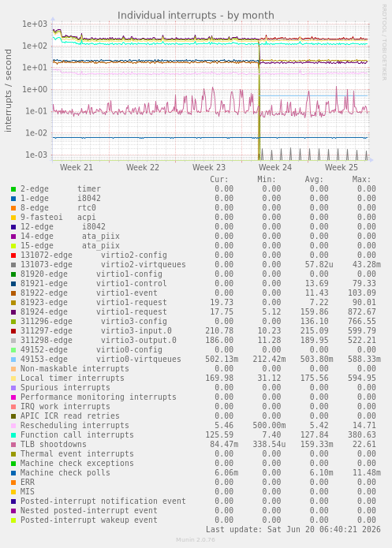Click the cyan Function call interrupts swatch
392x548 pixels.
[x=13, y=435]
